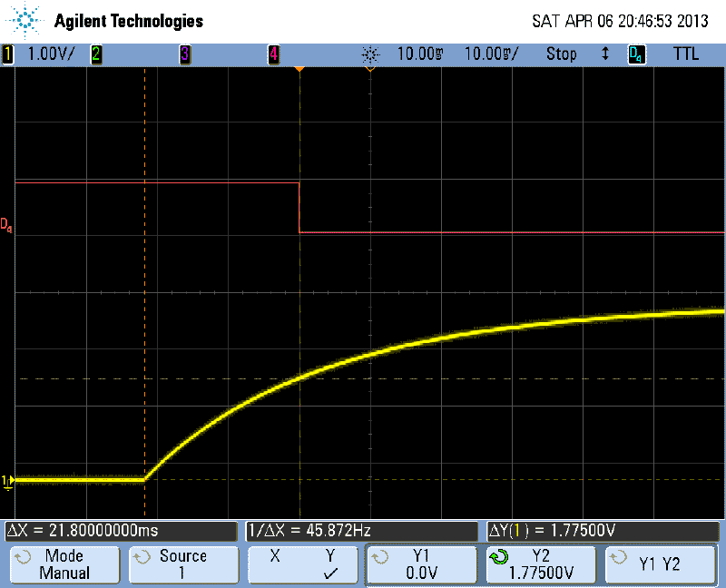Toggle the X Y cursor selection softkey
Image resolution: width=726 pixels, height=588 pixels.
tap(303, 564)
